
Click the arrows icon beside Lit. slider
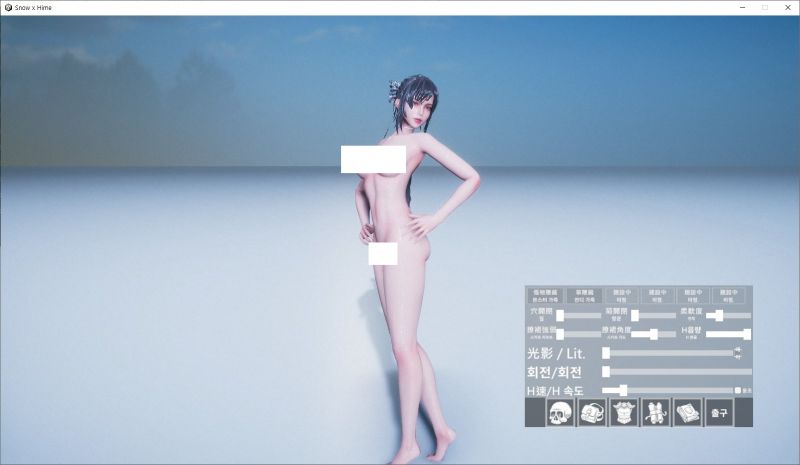[x=739, y=352]
